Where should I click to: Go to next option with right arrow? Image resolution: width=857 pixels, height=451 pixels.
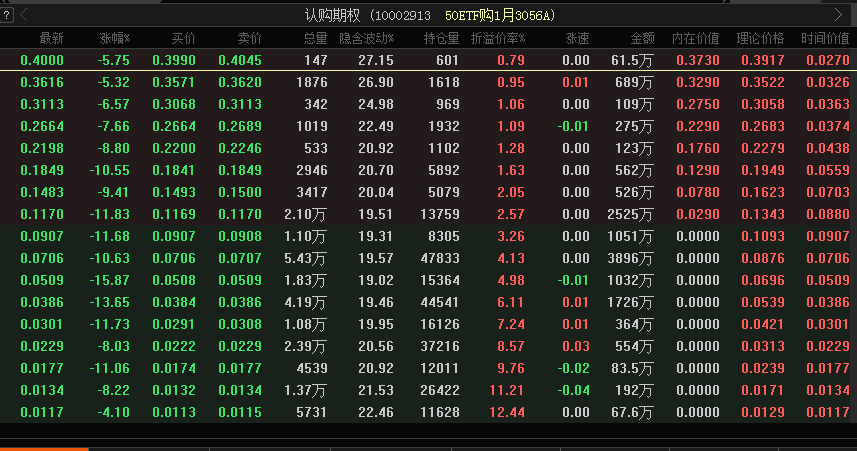pyautogui.click(x=838, y=15)
